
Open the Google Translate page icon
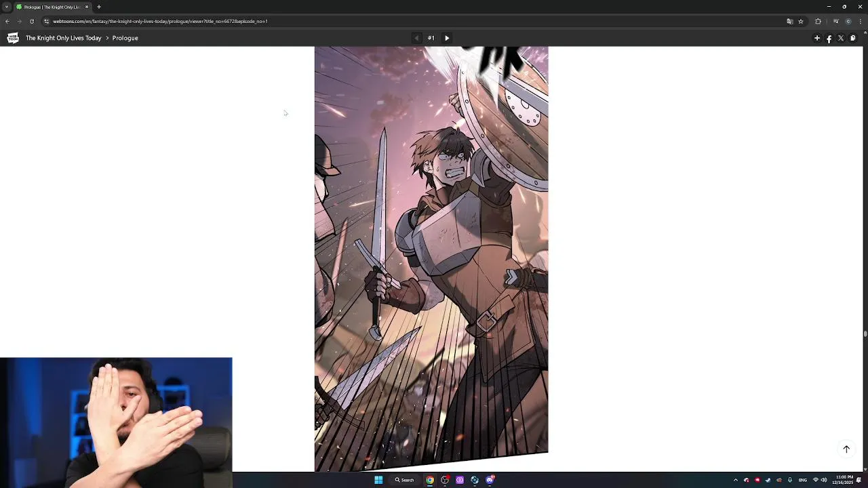[x=789, y=21]
